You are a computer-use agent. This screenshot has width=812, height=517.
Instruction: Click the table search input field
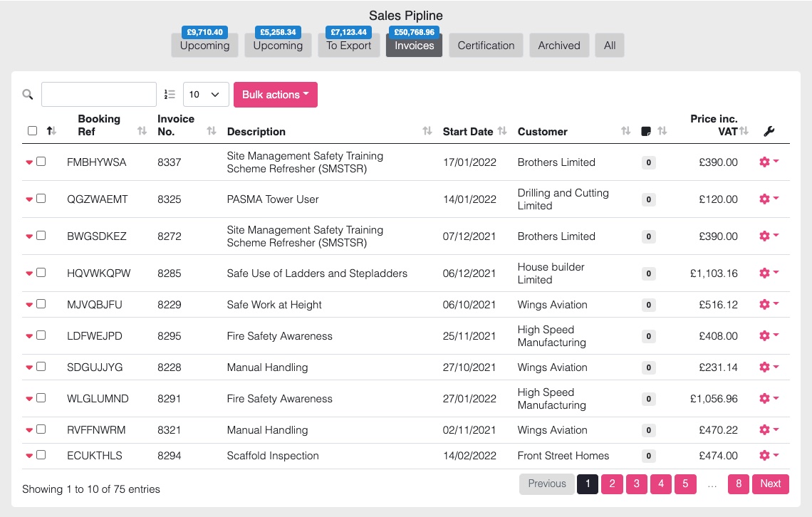pyautogui.click(x=99, y=95)
